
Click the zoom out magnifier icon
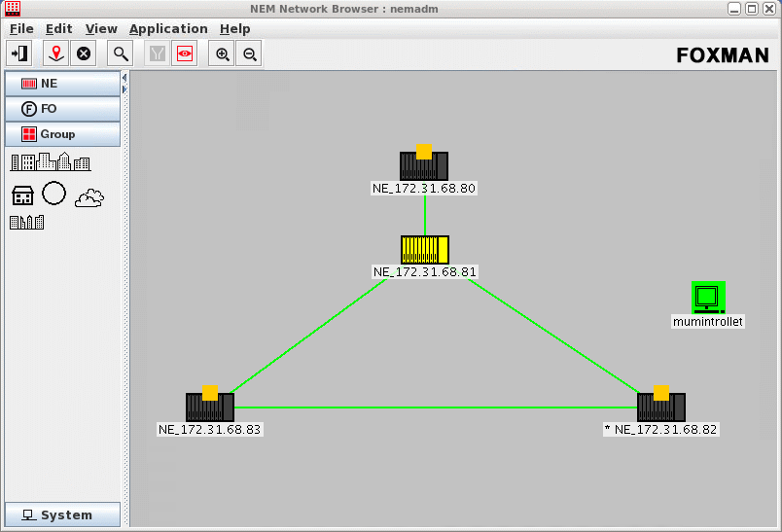(250, 54)
